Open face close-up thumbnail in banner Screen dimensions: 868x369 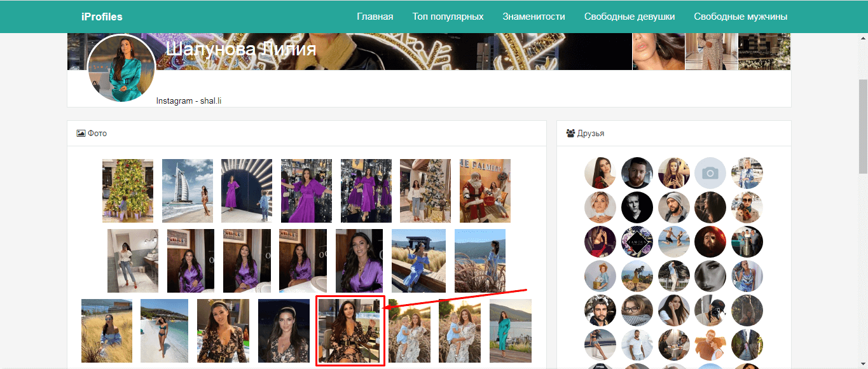point(658,52)
